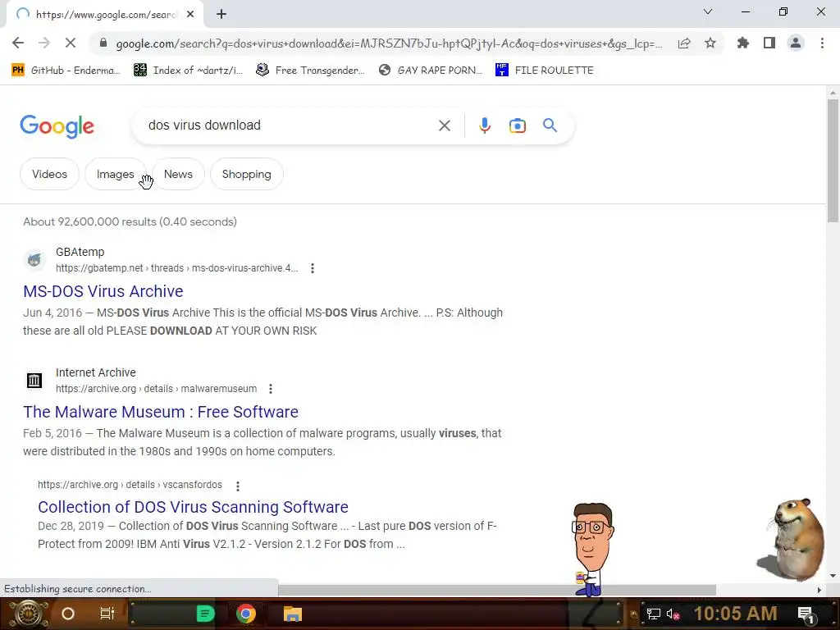Switch to Images results

[115, 174]
